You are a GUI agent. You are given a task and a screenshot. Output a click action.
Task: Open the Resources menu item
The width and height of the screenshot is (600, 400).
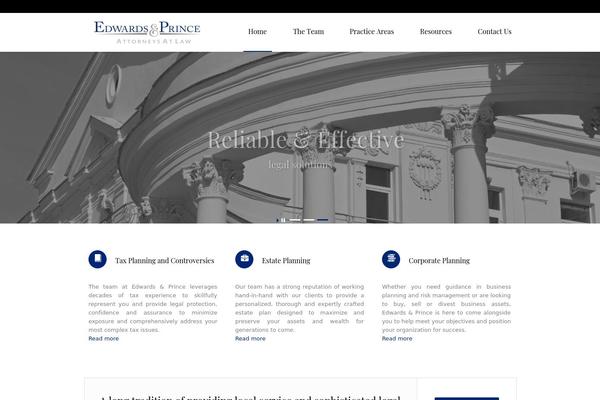(435, 31)
